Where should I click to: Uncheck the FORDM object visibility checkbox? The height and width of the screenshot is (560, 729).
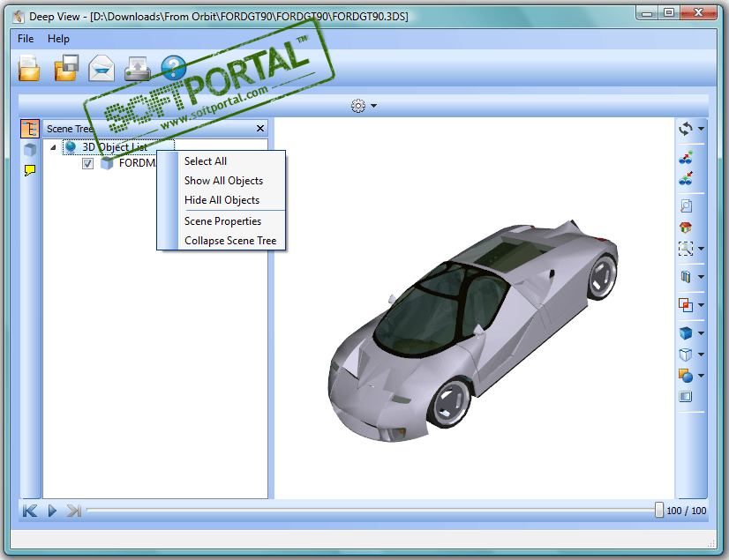point(87,163)
